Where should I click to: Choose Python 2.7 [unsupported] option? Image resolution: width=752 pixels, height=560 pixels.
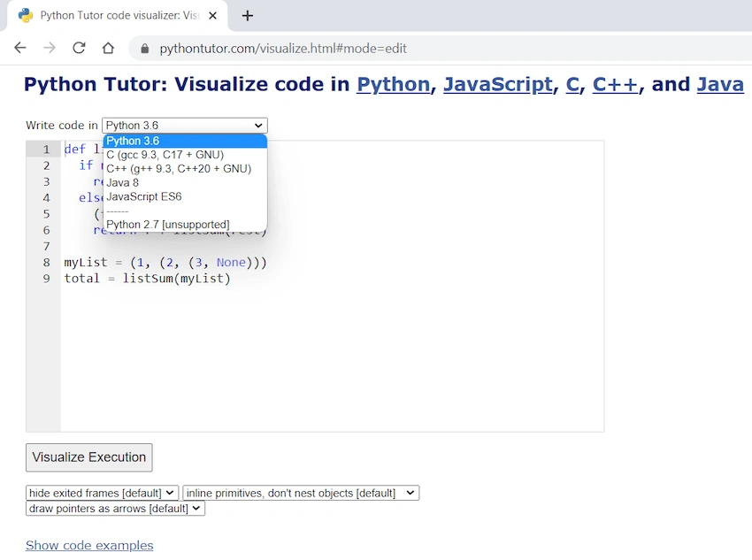point(185,225)
